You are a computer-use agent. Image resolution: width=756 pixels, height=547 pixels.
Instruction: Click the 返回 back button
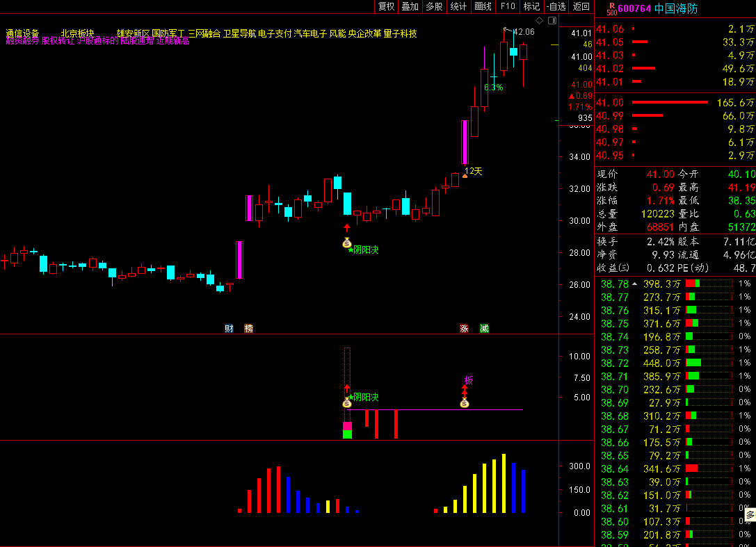(581, 6)
